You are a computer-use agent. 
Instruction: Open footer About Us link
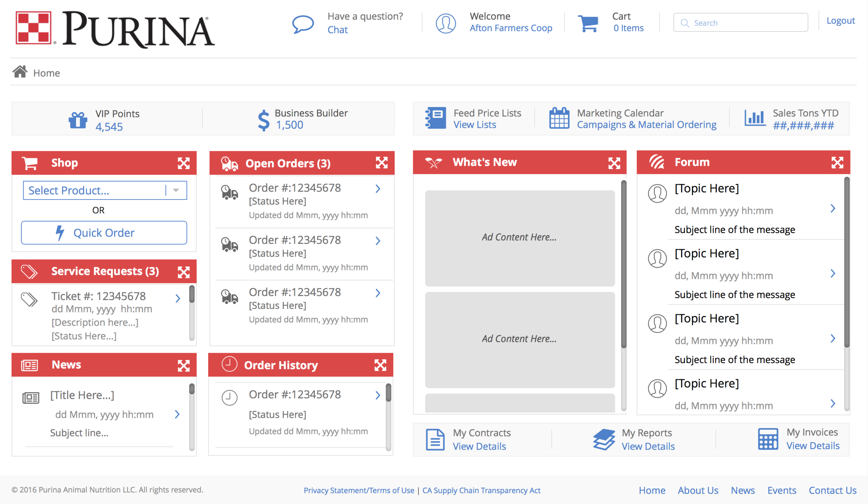[698, 490]
